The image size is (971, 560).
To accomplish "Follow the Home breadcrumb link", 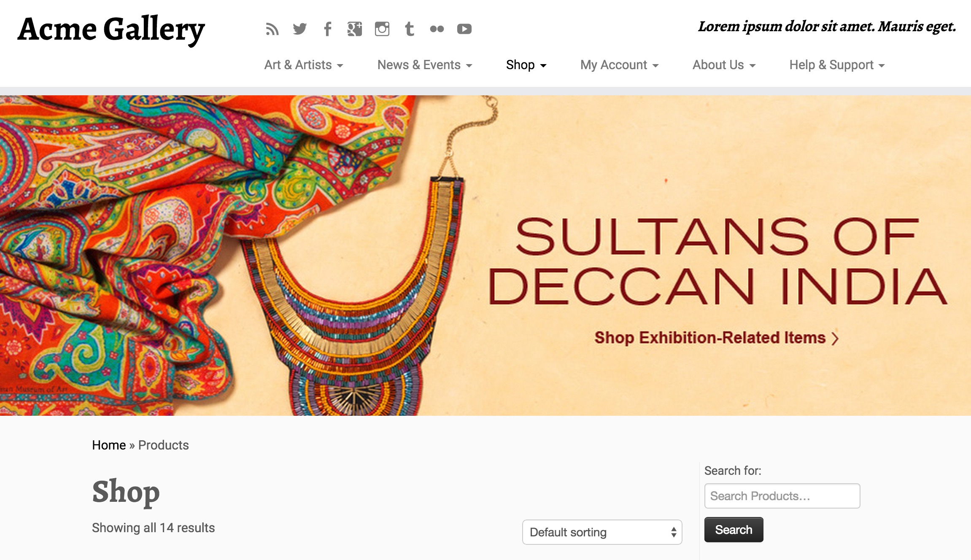I will (x=109, y=445).
